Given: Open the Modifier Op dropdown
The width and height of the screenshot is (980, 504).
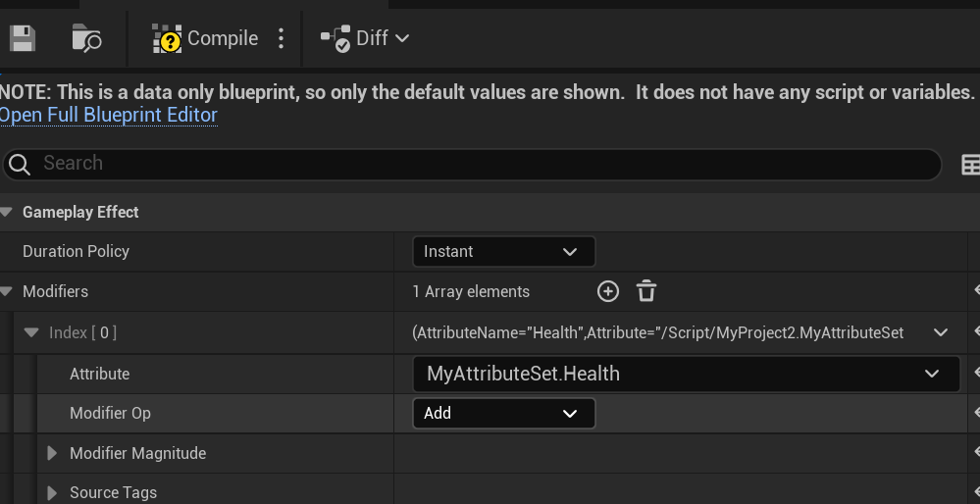Looking at the screenshot, I should click(x=503, y=413).
